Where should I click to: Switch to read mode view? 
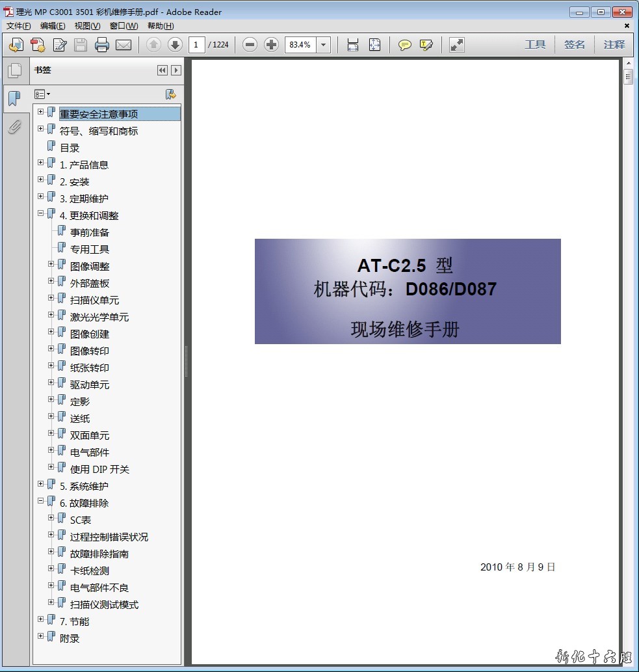(457, 45)
